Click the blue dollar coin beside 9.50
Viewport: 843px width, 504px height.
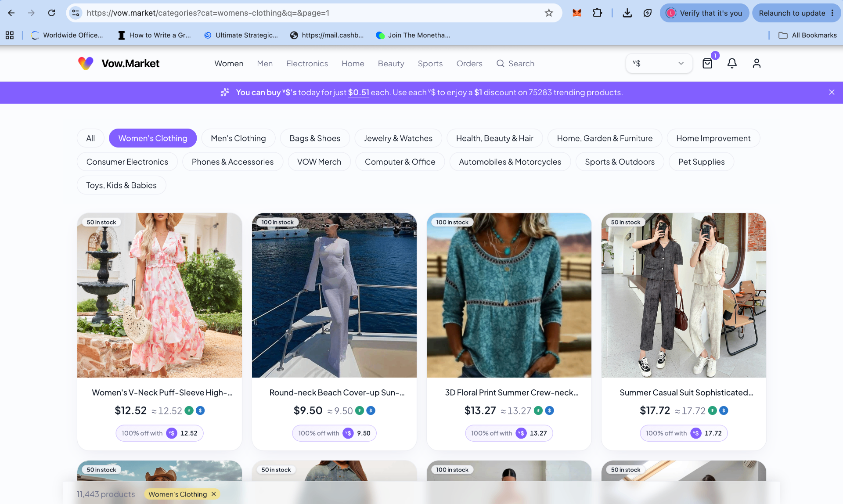pyautogui.click(x=371, y=410)
